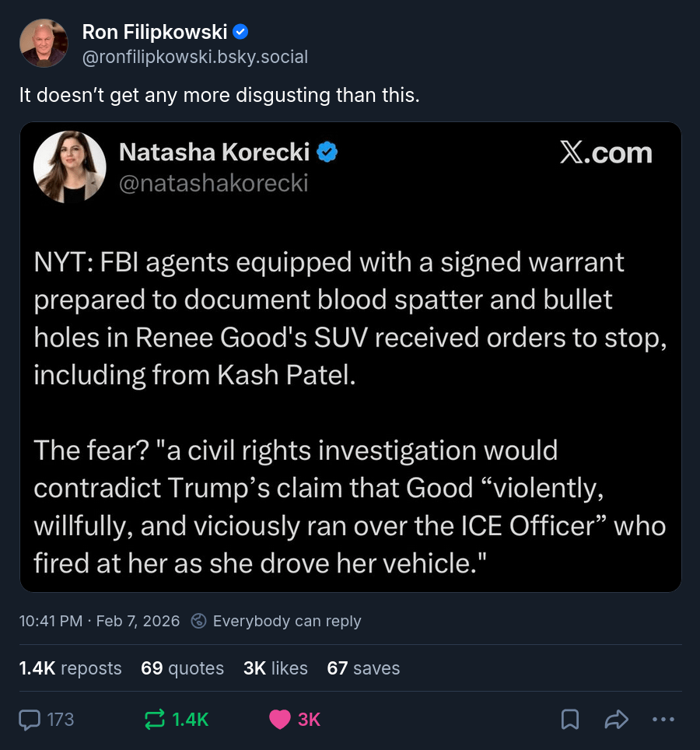Image resolution: width=700 pixels, height=750 pixels.
Task: Save post with the bookmark icon
Action: pos(570,720)
